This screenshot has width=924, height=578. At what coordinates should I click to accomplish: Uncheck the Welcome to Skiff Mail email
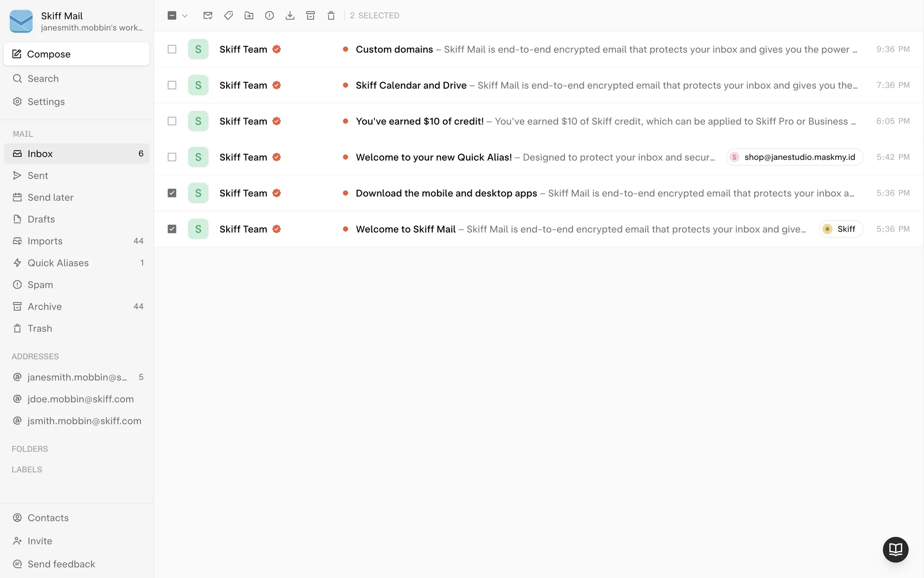[172, 229]
